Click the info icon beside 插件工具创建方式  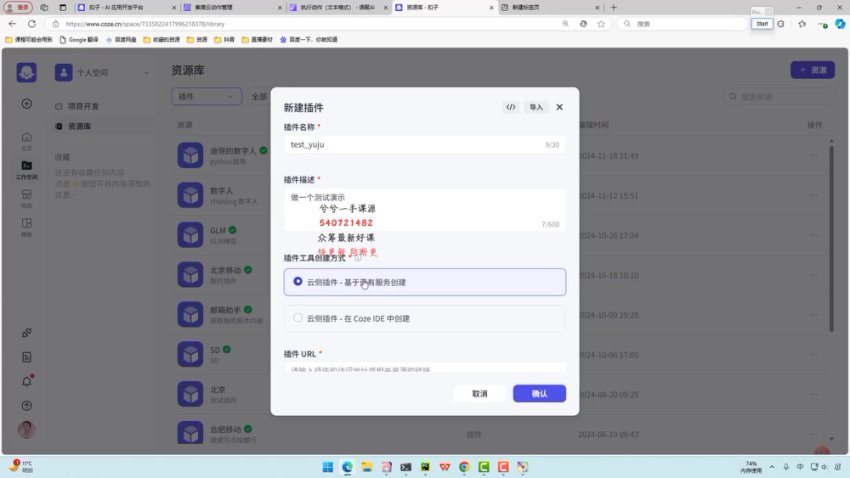[357, 258]
